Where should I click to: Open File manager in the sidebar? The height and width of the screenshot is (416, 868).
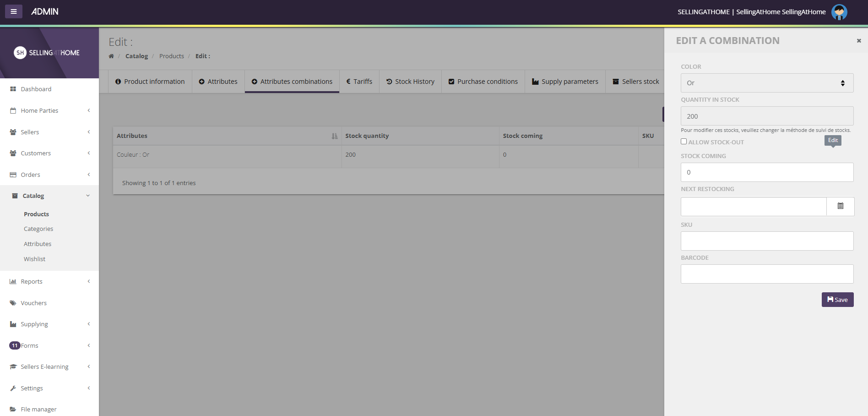[38, 409]
